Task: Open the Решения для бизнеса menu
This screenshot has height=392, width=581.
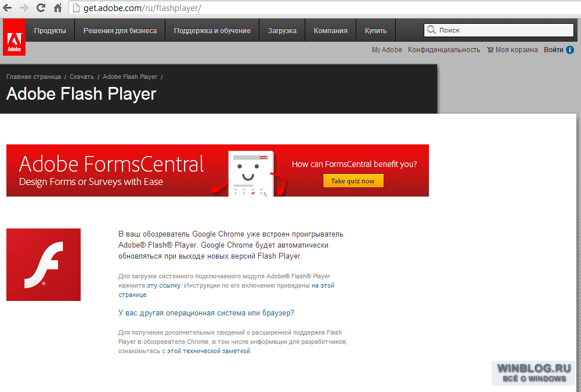Action: click(x=120, y=30)
